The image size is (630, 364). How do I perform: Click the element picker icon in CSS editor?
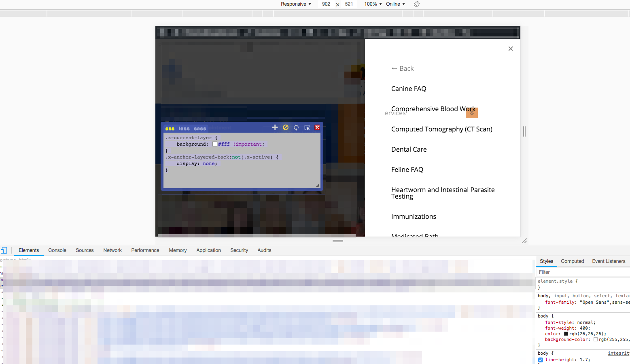click(307, 127)
